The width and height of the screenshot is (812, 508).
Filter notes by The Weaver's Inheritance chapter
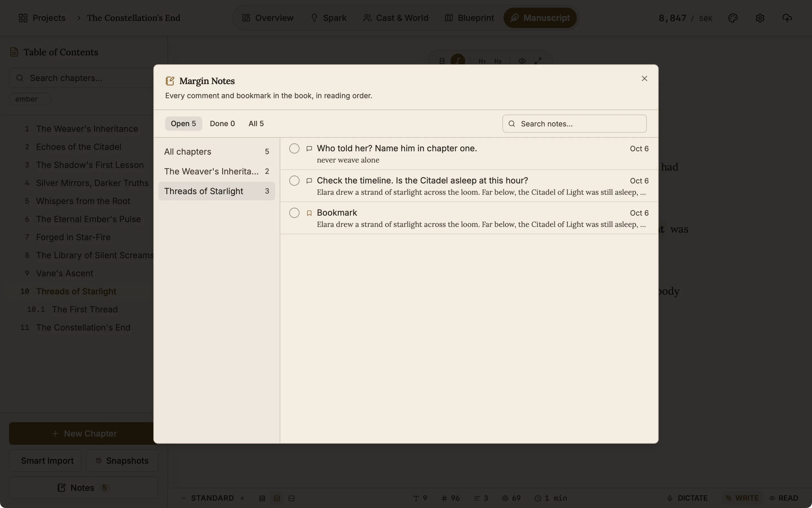[x=217, y=171]
